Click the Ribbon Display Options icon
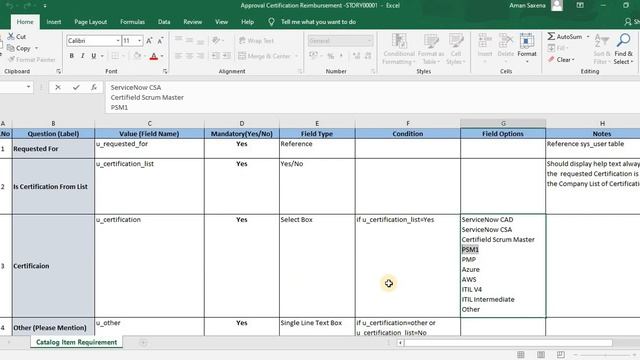 [x=580, y=5]
